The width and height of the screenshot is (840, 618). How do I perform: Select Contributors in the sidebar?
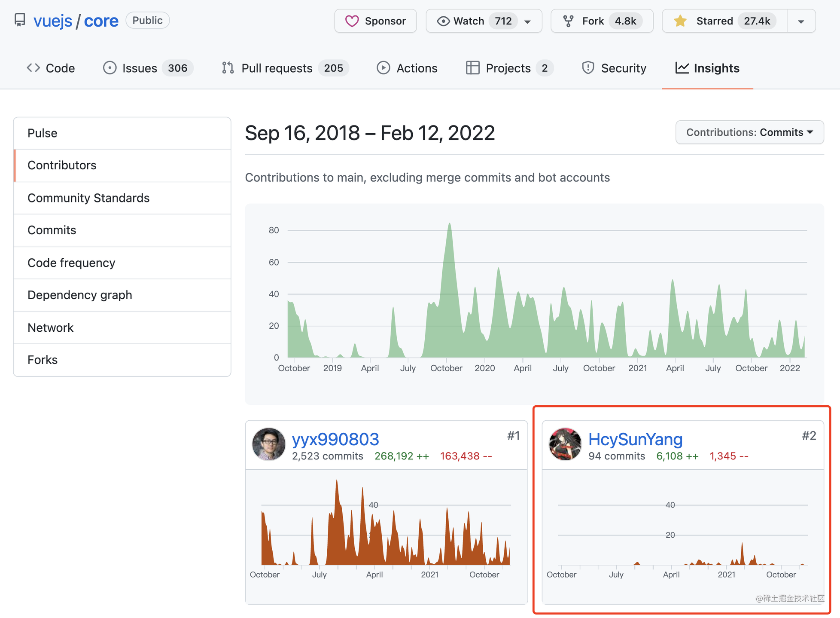[x=122, y=165]
